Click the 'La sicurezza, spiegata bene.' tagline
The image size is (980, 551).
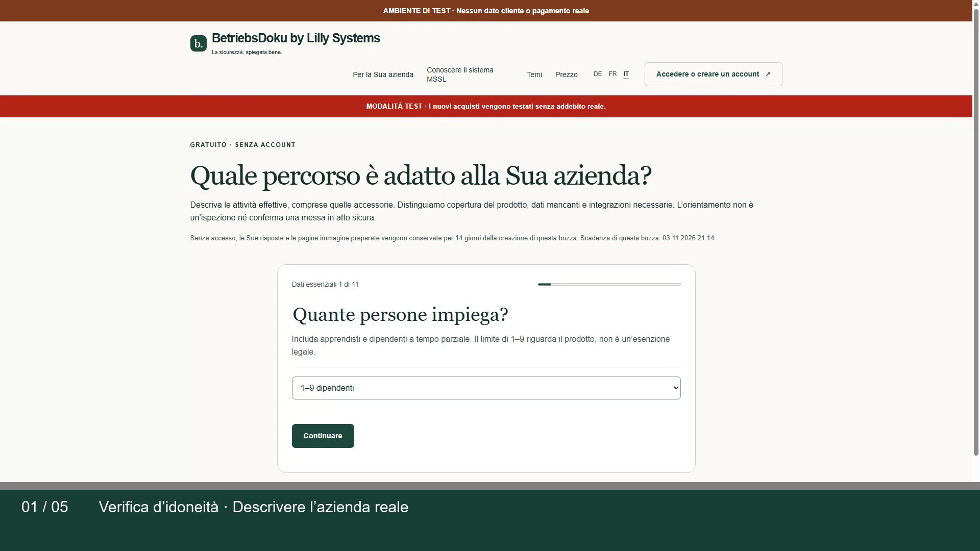(x=247, y=52)
